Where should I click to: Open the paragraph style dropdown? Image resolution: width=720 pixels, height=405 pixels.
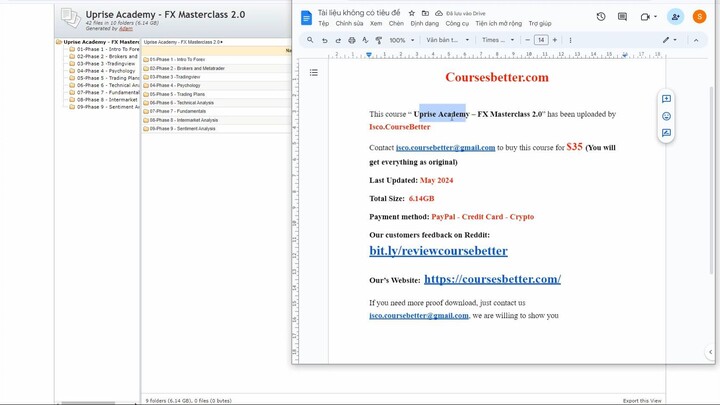pyautogui.click(x=447, y=40)
